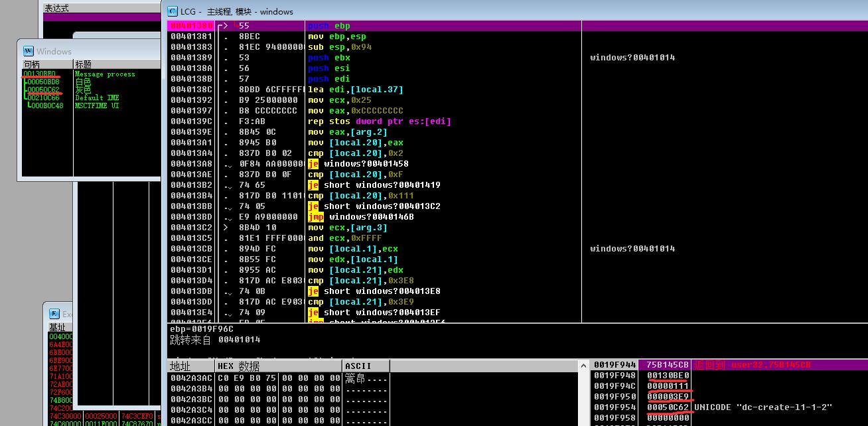This screenshot has width=868, height=426.
Task: Select the jump arrow marker at 004013A8
Action: 227,164
